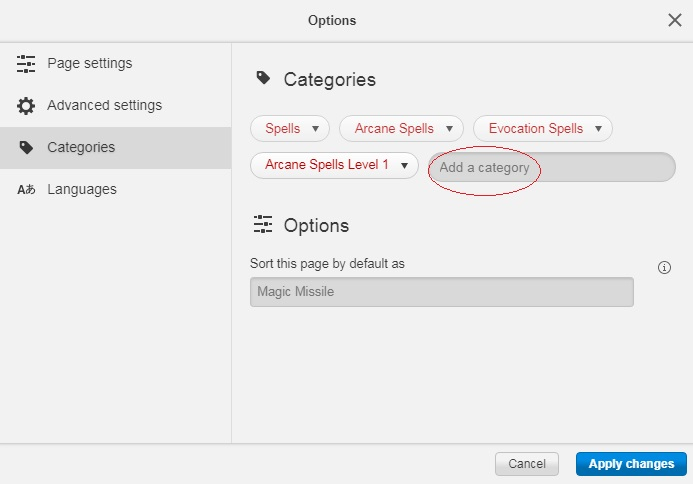693x484 pixels.
Task: Expand the Spells category dropdown arrow
Action: click(316, 129)
